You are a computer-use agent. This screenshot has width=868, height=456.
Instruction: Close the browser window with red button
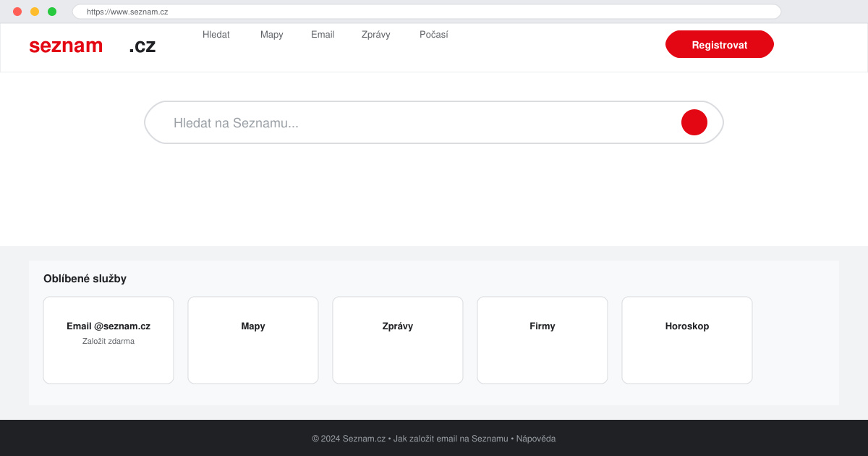click(x=17, y=12)
